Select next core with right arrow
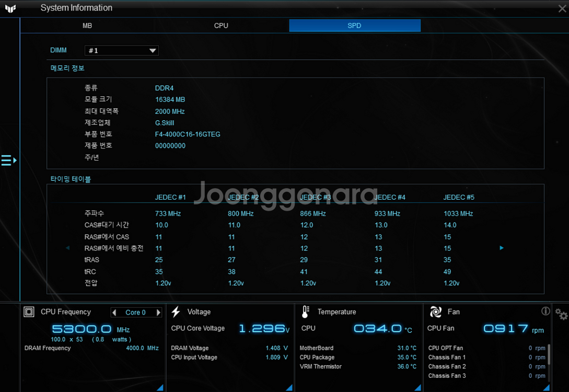The width and height of the screenshot is (569, 392). pyautogui.click(x=158, y=313)
